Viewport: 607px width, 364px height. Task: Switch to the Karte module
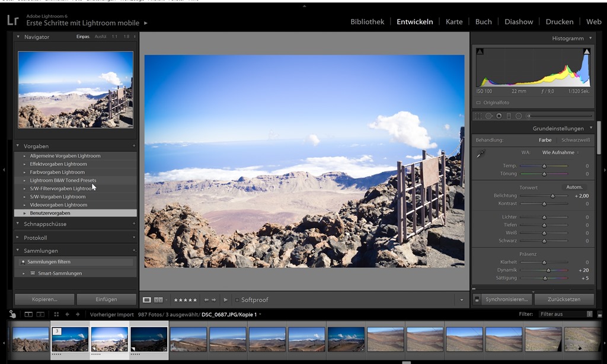click(454, 22)
